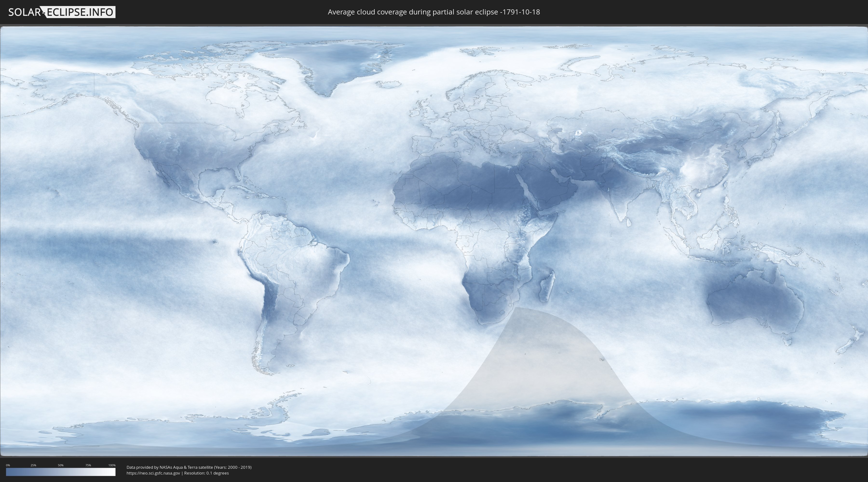Screen dimensions: 868x482
Task: Click the title 'Average cloud coverage during partial solar eclipse -1791-10-18'
Action: (434, 12)
